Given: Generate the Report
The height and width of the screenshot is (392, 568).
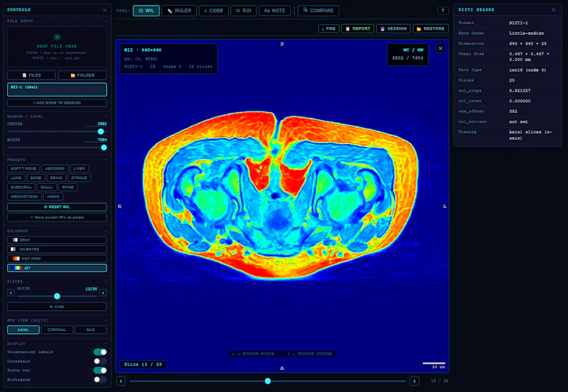Looking at the screenshot, I should point(358,28).
